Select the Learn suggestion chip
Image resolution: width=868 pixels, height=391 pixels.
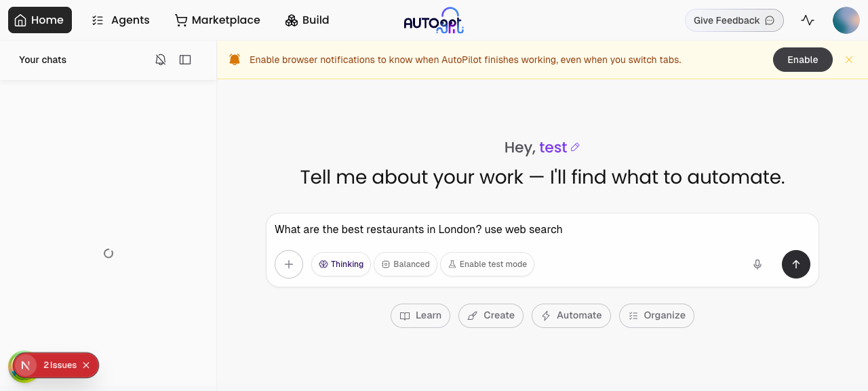click(x=420, y=316)
